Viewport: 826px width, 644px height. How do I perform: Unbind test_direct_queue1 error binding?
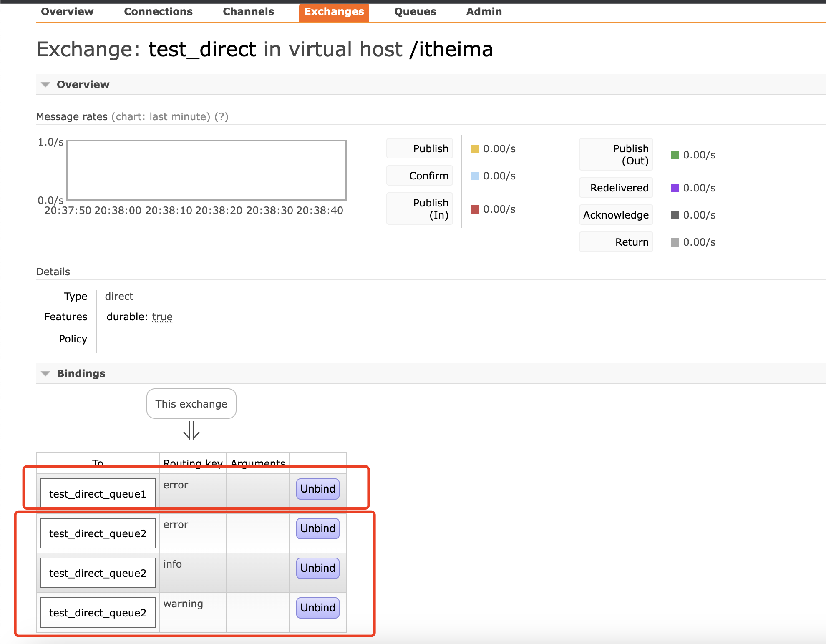[x=317, y=489]
